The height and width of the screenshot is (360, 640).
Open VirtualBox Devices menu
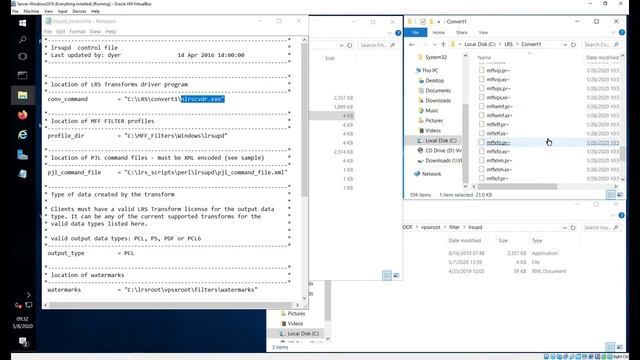pyautogui.click(x=79, y=11)
